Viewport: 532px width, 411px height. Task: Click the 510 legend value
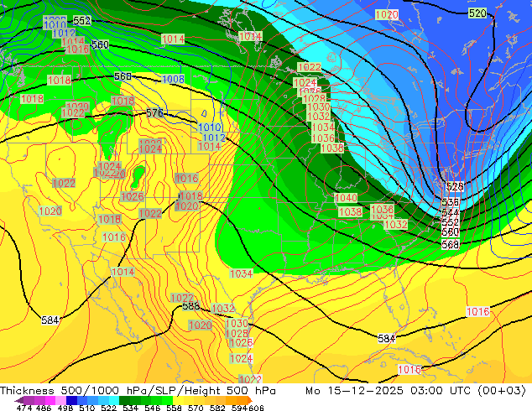(87, 408)
